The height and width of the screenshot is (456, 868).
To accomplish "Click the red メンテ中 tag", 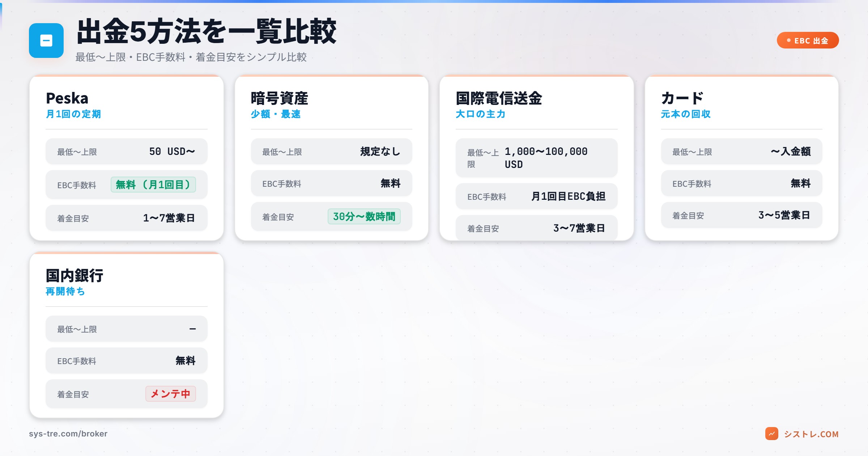I will (x=171, y=394).
